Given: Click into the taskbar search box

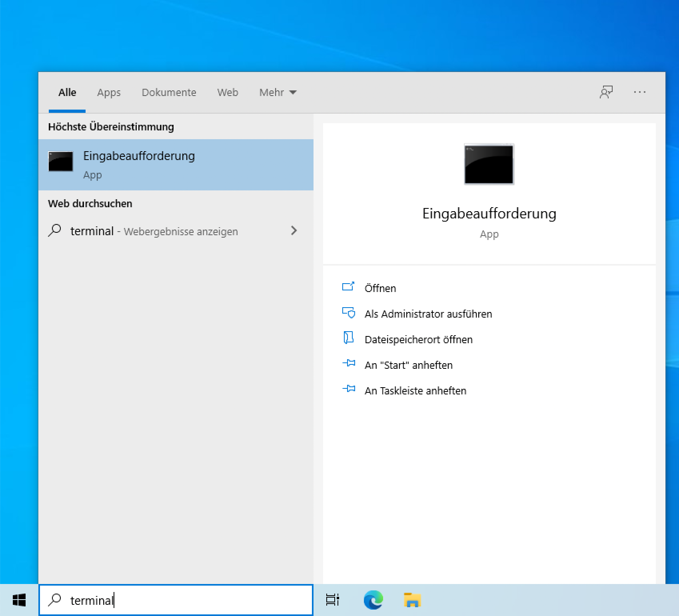Looking at the screenshot, I should (x=176, y=600).
